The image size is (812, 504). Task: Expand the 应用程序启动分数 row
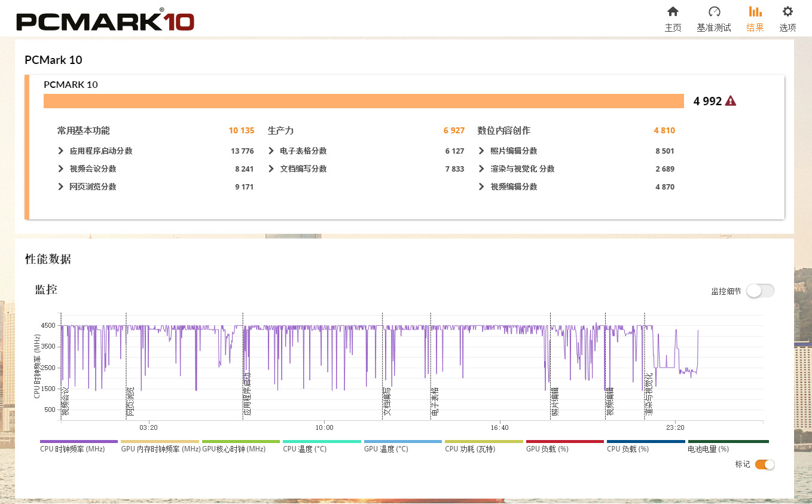pyautogui.click(x=60, y=151)
